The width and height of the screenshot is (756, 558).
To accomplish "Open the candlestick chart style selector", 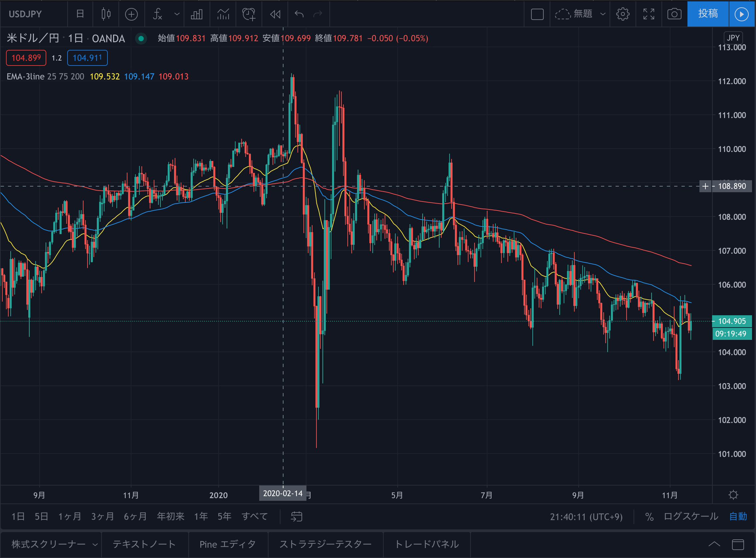I will [x=106, y=14].
